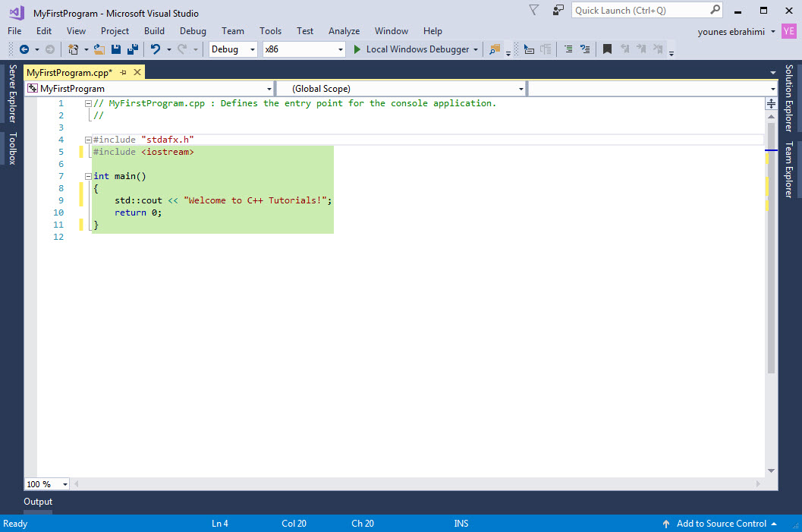The height and width of the screenshot is (532, 802).
Task: Start debugging with Local Windows Debugger
Action: pos(414,49)
